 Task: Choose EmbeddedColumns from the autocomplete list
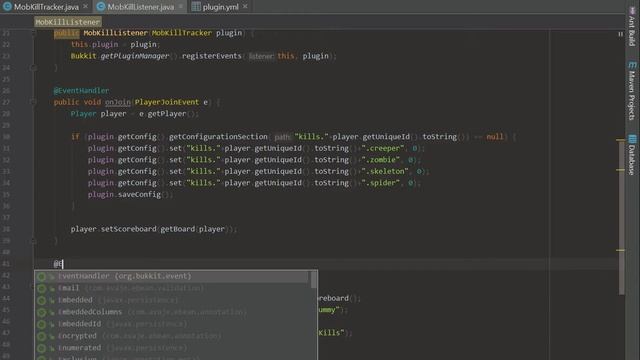[172, 312]
